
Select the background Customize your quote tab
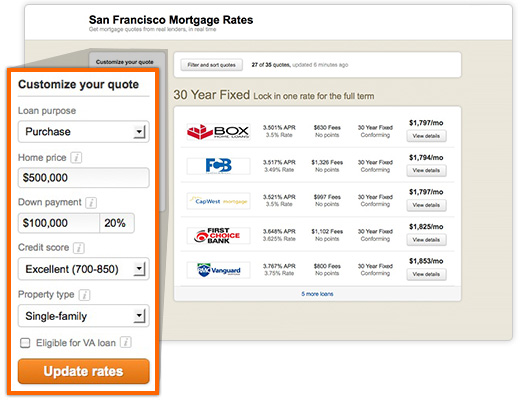coord(127,61)
